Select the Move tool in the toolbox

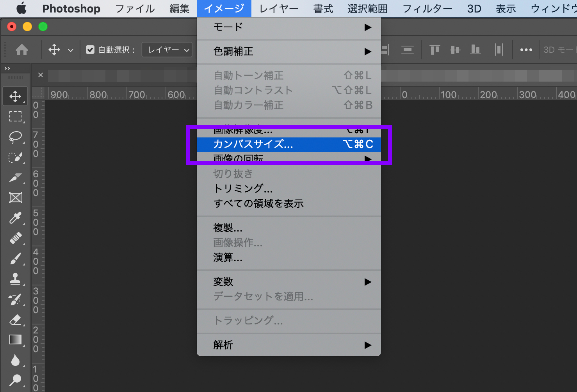pyautogui.click(x=15, y=96)
